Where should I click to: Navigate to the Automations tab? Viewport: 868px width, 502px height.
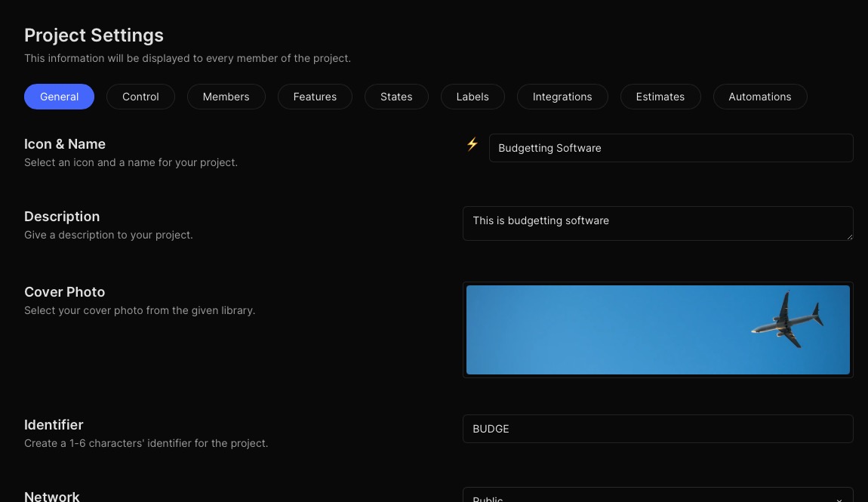759,97
